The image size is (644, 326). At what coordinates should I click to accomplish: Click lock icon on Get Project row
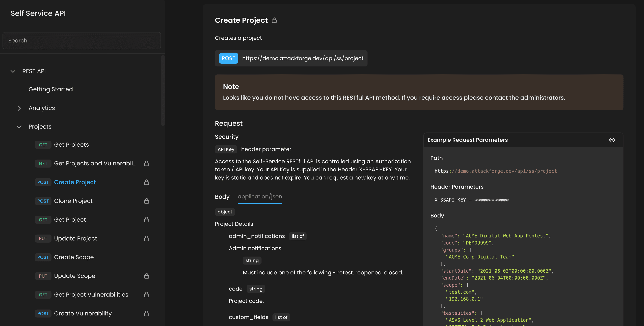click(147, 220)
